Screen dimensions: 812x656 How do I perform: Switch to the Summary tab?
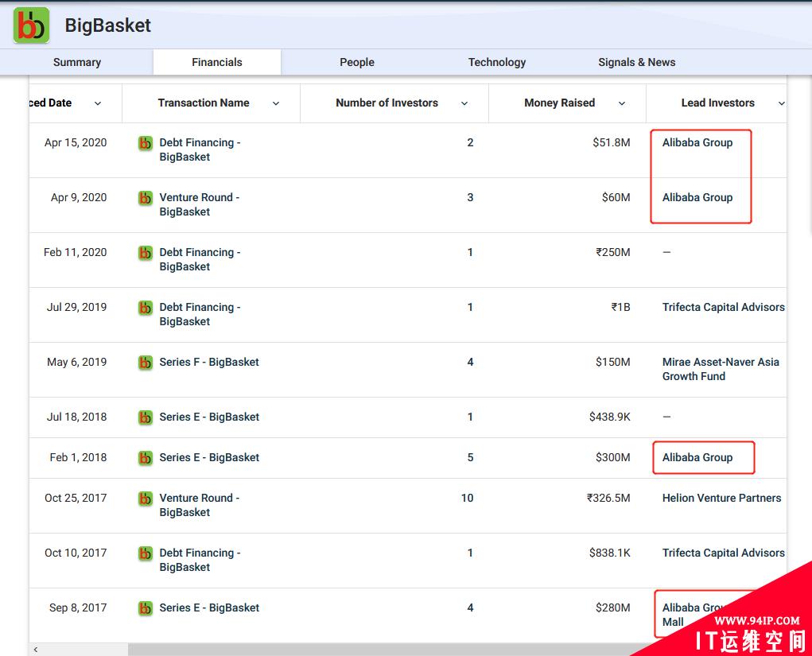(x=77, y=62)
